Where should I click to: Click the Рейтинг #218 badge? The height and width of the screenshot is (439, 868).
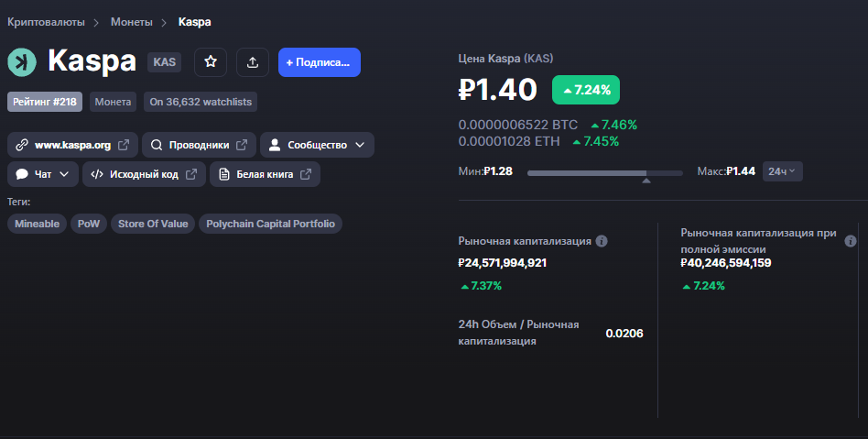pyautogui.click(x=45, y=102)
